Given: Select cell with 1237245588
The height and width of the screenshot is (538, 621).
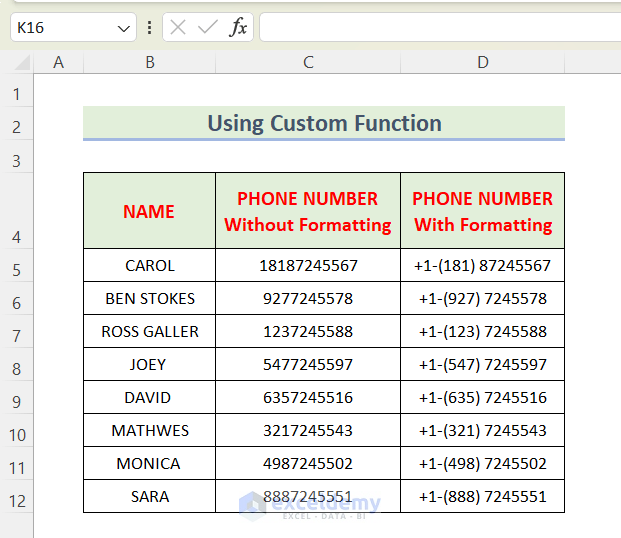Looking at the screenshot, I should tap(308, 332).
